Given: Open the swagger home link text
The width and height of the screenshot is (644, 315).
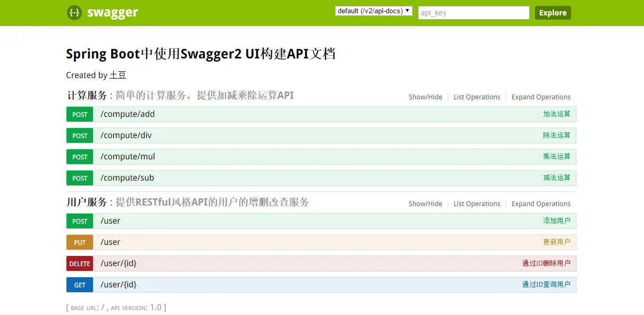Looking at the screenshot, I should click(112, 13).
